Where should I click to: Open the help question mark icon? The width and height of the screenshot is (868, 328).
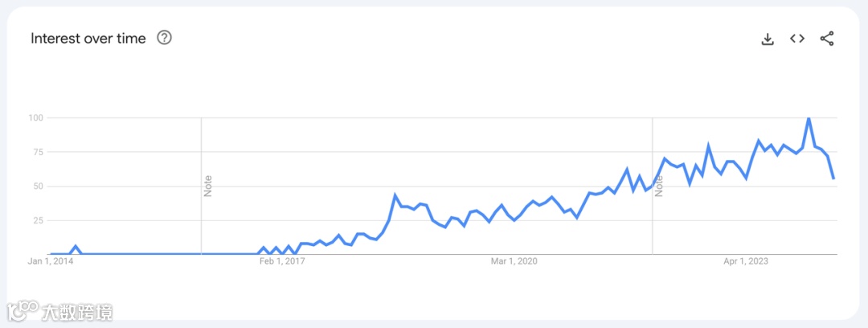coord(165,38)
